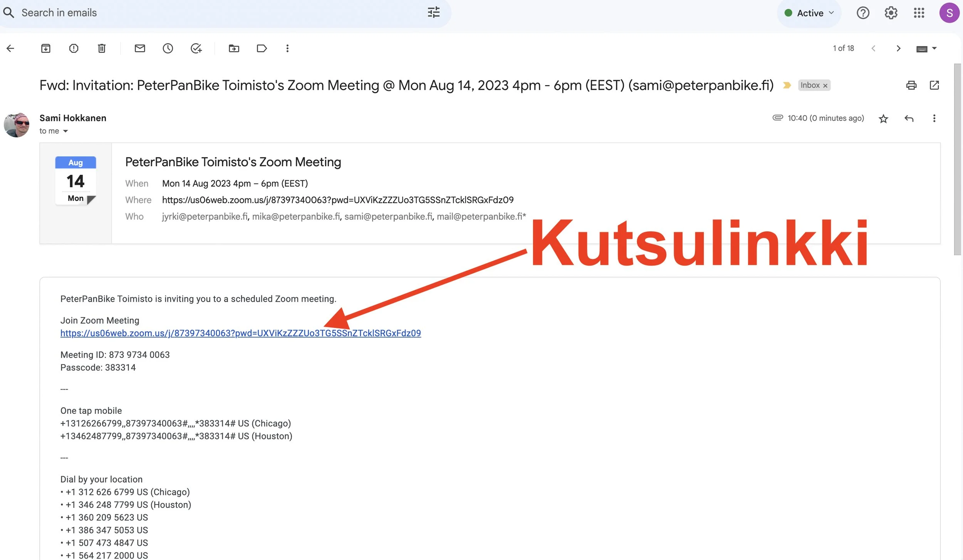
Task: Add email to Tasks
Action: pos(196,48)
